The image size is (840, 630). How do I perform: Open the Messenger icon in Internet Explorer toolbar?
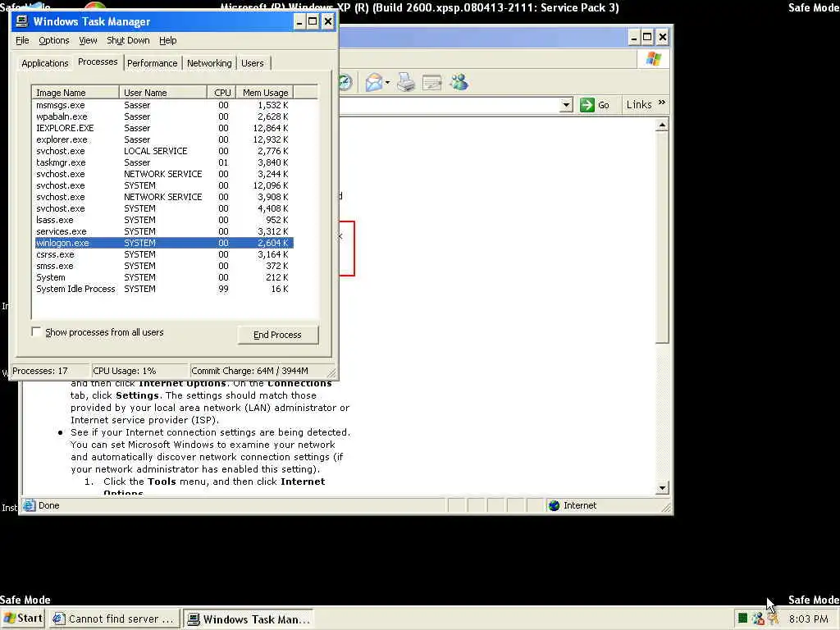click(459, 82)
